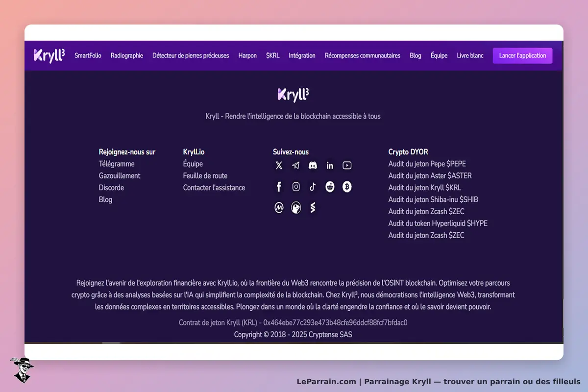Click the Suivez-nous heading
The image size is (588, 392).
pos(291,152)
